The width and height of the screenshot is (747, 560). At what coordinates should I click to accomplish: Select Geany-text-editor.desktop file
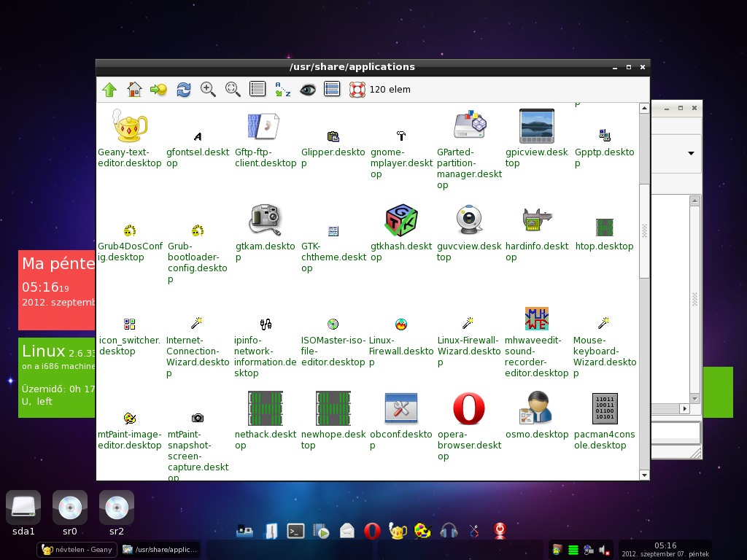click(130, 125)
